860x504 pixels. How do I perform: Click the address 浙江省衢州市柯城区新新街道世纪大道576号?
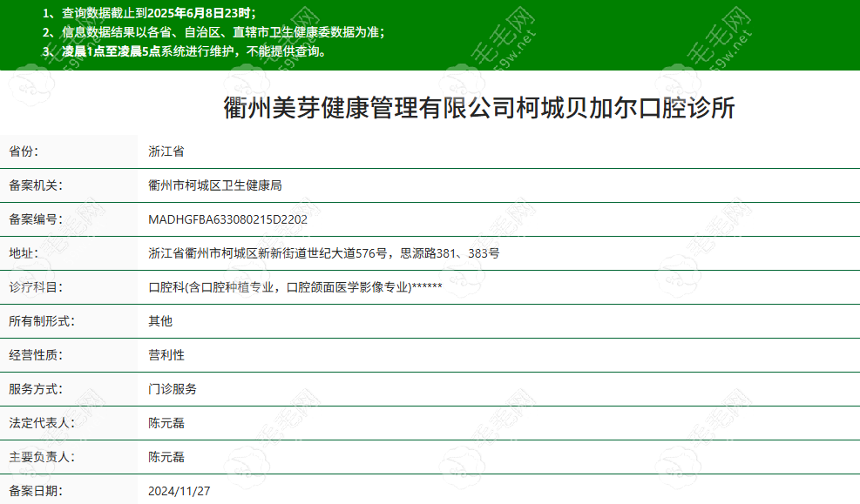tap(267, 253)
